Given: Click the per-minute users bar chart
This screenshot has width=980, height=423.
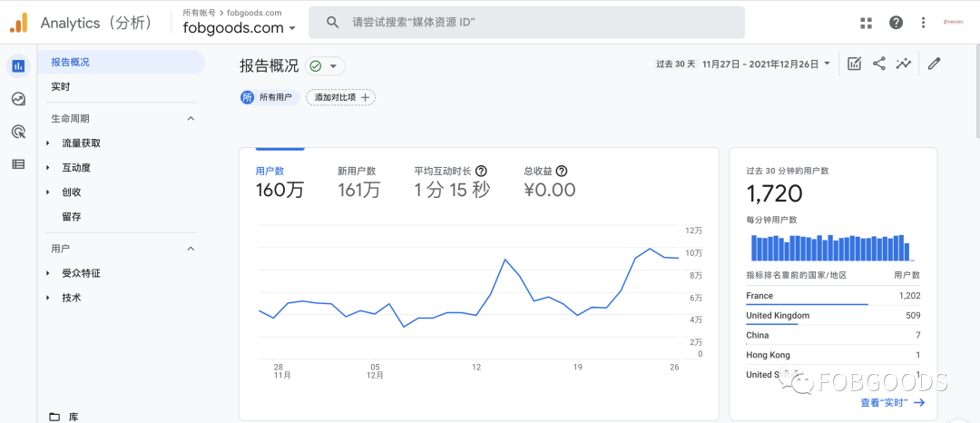Looking at the screenshot, I should [x=832, y=248].
